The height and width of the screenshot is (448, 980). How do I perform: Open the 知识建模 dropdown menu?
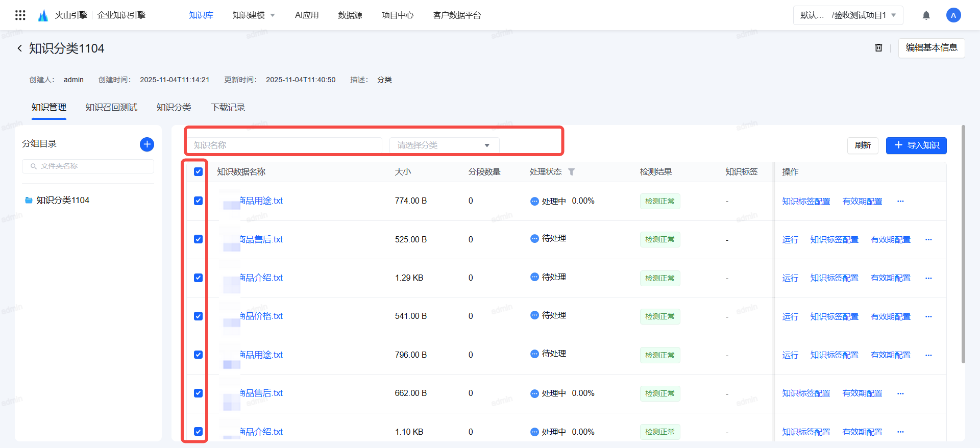(253, 15)
